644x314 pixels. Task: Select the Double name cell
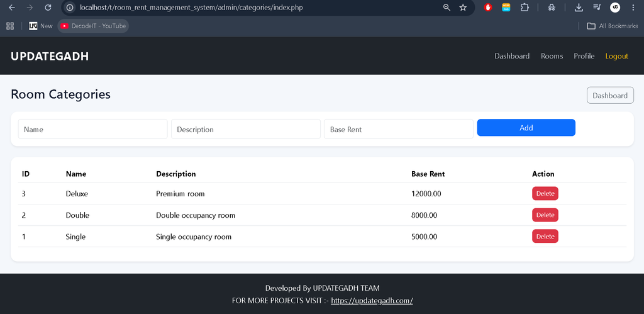coord(77,215)
